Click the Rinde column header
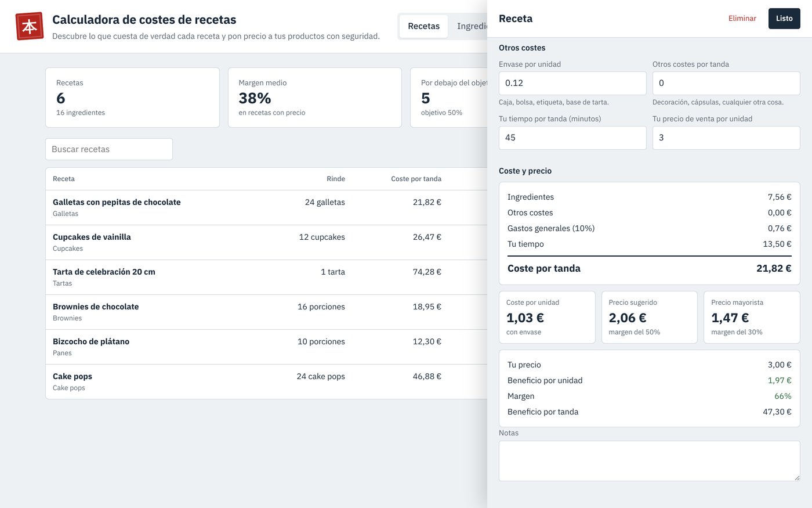 pyautogui.click(x=336, y=179)
